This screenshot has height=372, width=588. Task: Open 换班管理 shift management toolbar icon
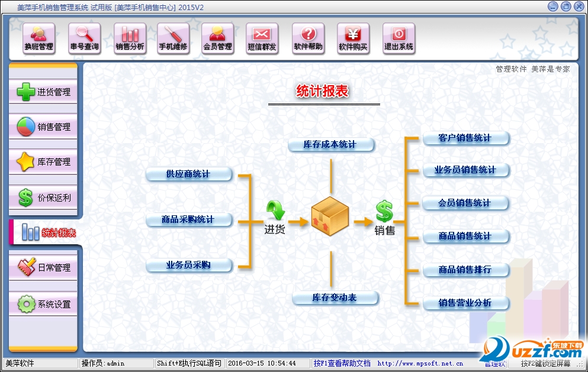38,38
